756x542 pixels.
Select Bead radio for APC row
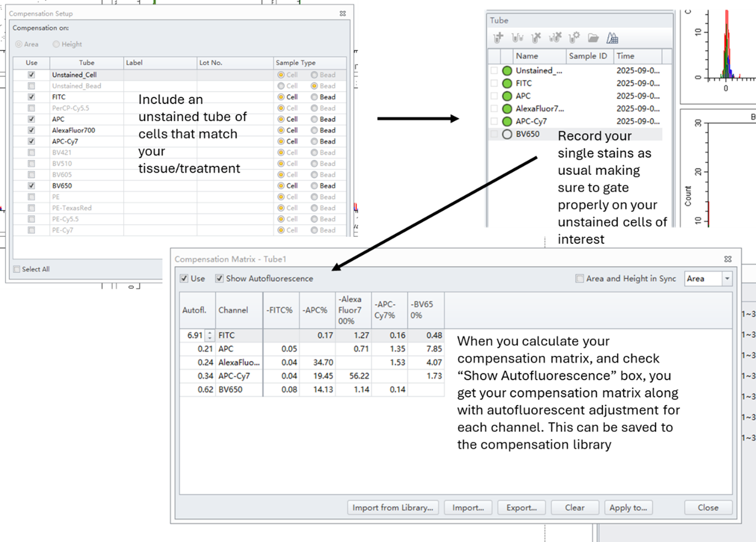point(314,119)
